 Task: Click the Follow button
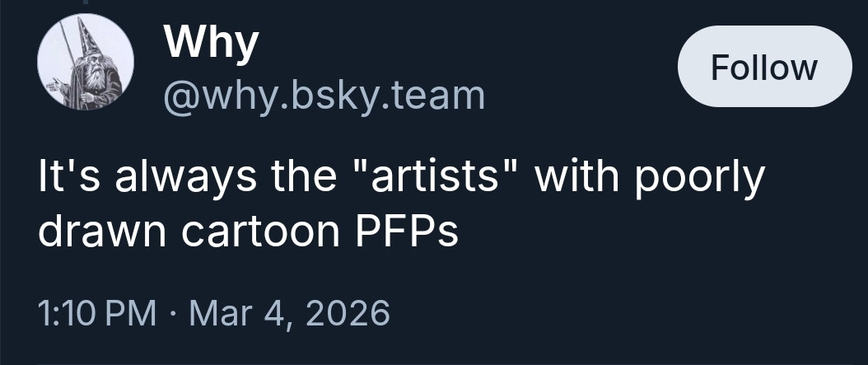click(x=763, y=66)
